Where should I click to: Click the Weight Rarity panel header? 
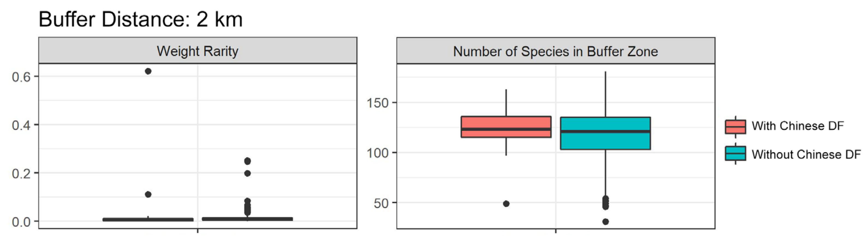[x=197, y=51]
